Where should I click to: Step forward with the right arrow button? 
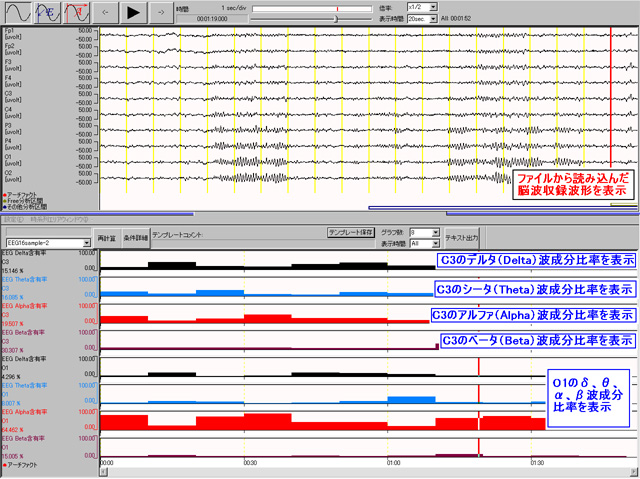click(161, 12)
